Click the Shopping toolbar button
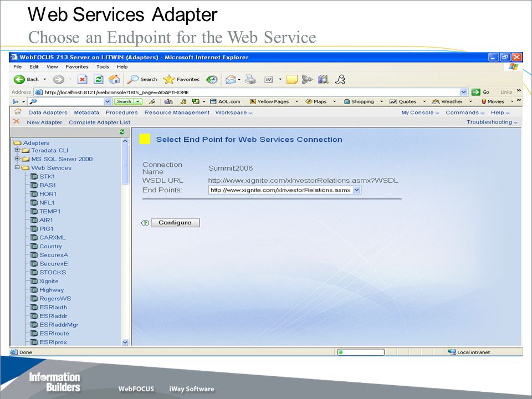The width and height of the screenshot is (532, 399). coord(359,101)
